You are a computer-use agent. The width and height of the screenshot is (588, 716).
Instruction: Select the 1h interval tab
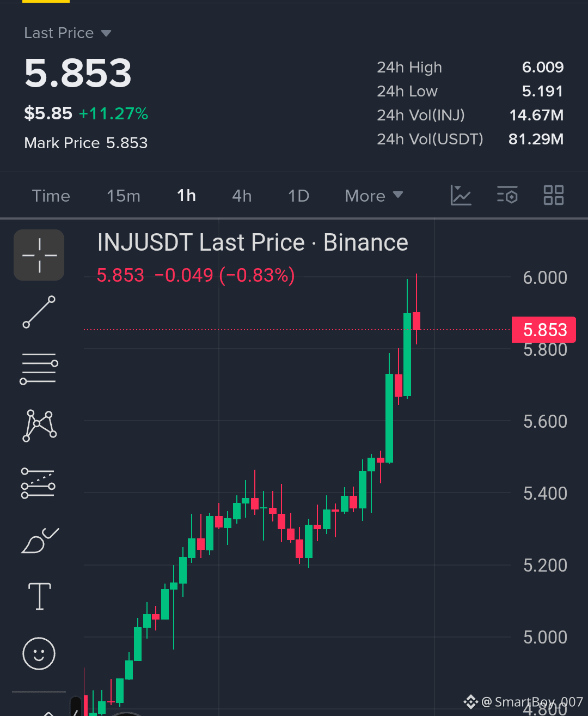click(x=187, y=196)
